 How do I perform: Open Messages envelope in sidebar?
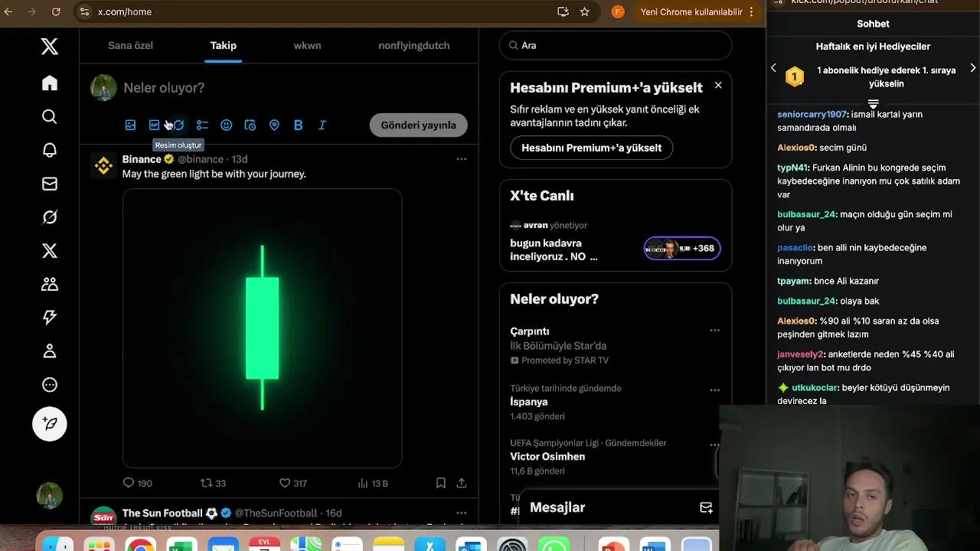[x=50, y=184]
